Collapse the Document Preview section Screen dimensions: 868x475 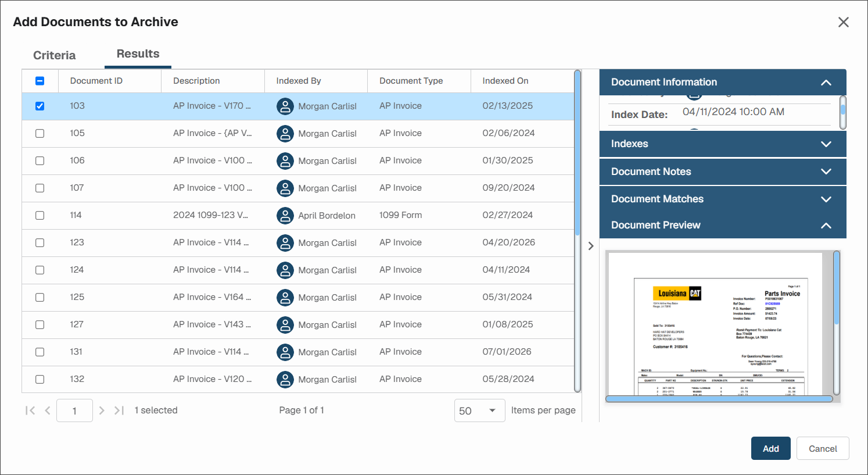pos(723,225)
